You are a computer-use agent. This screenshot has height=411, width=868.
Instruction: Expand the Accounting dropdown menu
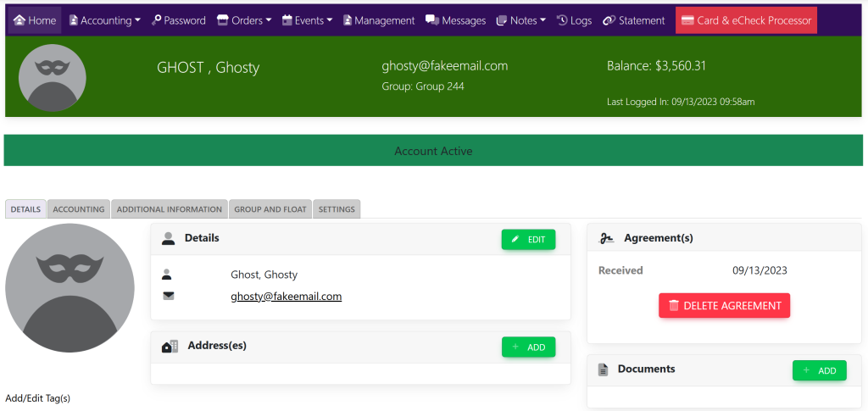point(104,20)
